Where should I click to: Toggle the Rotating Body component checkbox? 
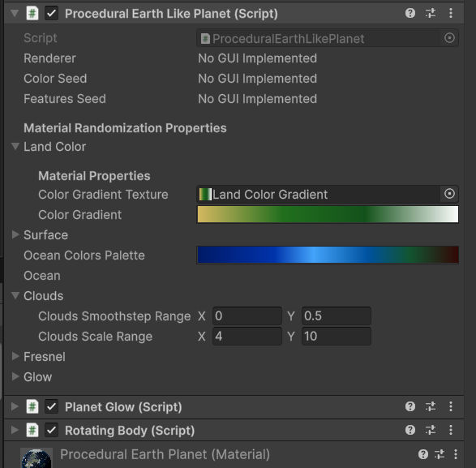[x=51, y=431]
